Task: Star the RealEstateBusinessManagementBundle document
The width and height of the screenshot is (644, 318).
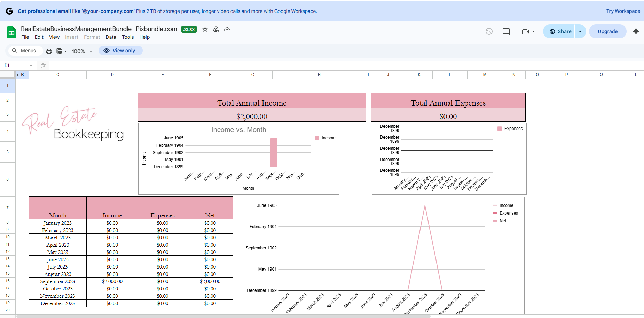Action: point(205,29)
